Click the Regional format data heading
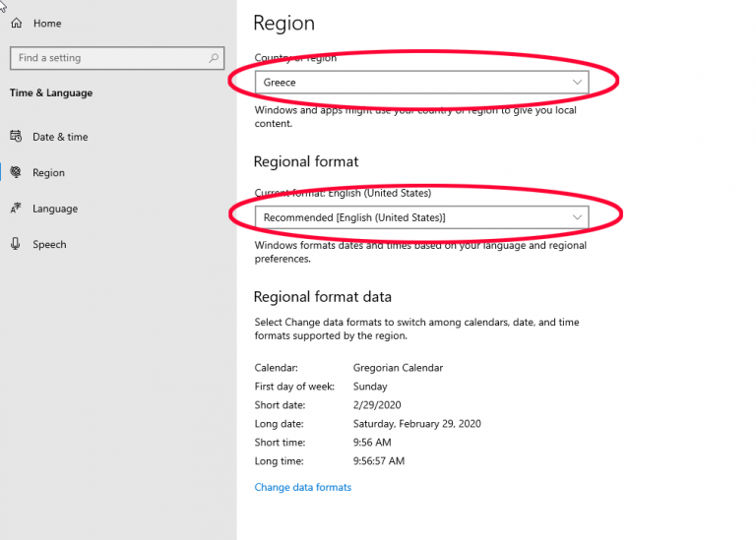756x540 pixels. pos(322,297)
